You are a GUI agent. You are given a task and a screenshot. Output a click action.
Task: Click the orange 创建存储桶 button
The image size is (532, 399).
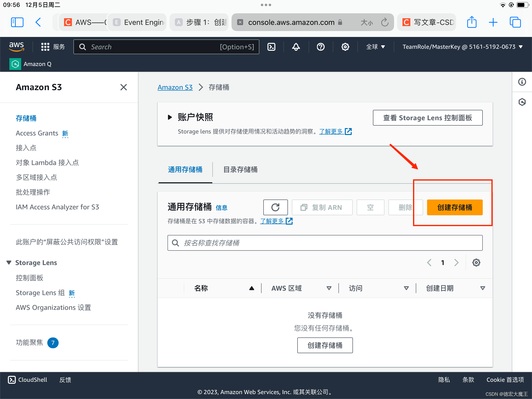tap(455, 207)
